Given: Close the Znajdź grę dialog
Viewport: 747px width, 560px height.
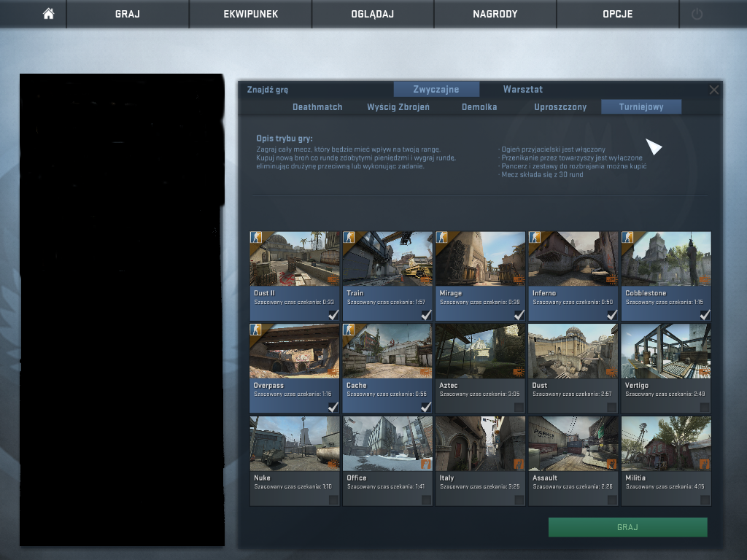Looking at the screenshot, I should [x=713, y=90].
